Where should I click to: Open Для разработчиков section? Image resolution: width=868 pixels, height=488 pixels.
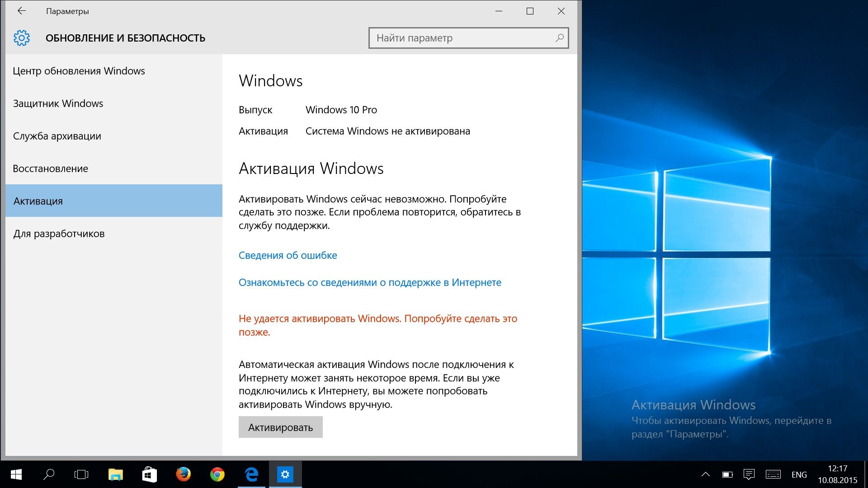59,234
